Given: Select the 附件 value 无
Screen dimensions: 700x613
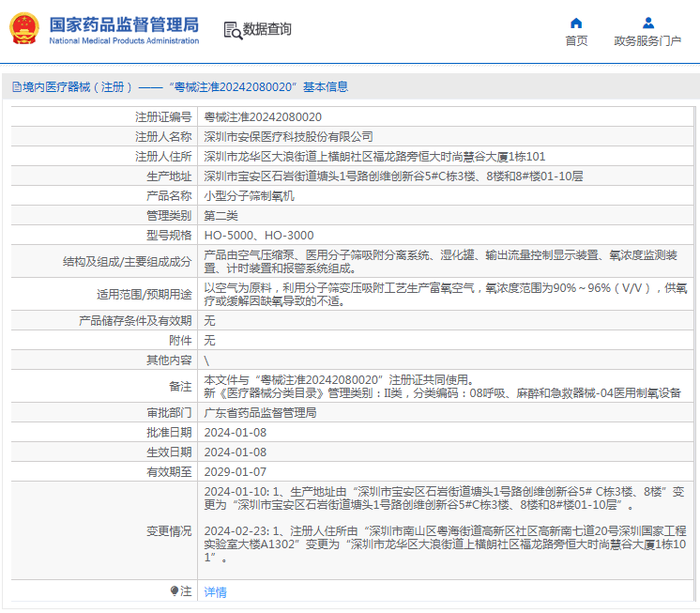Looking at the screenshot, I should [209, 340].
